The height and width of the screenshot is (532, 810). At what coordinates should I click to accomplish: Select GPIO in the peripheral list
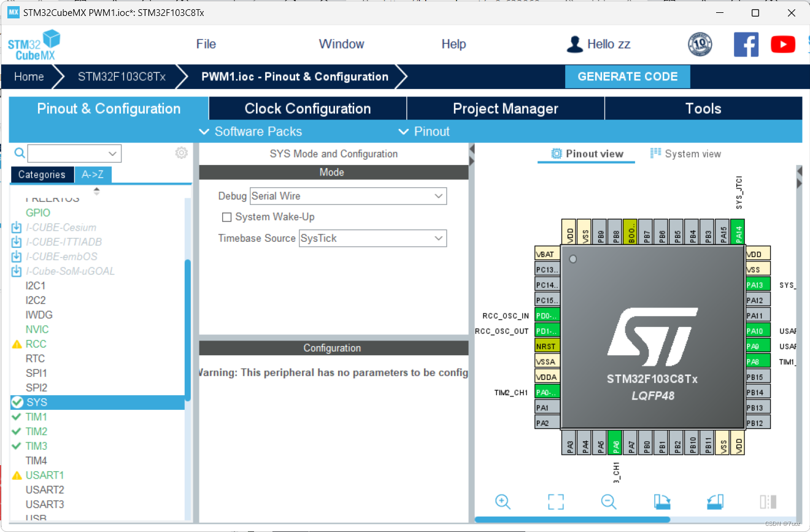pyautogui.click(x=38, y=213)
